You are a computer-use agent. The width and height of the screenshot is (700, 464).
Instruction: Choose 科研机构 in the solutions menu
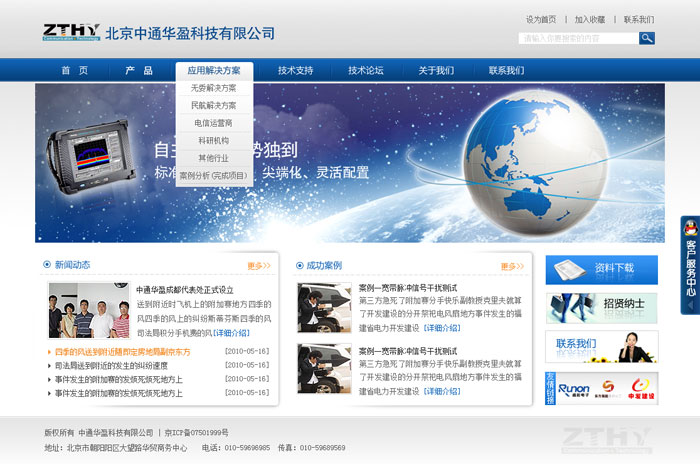pos(214,140)
